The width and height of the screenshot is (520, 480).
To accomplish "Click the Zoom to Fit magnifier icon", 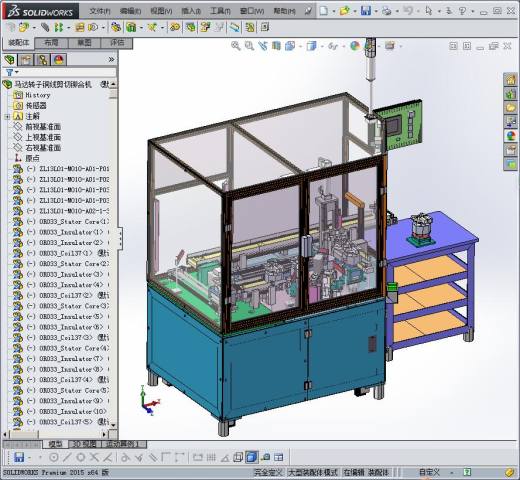I will pos(236,46).
